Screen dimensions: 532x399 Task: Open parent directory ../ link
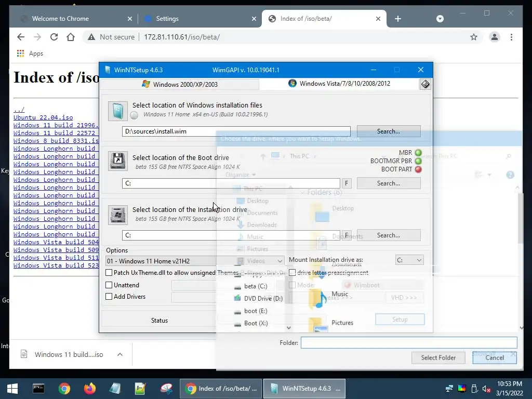click(x=19, y=109)
